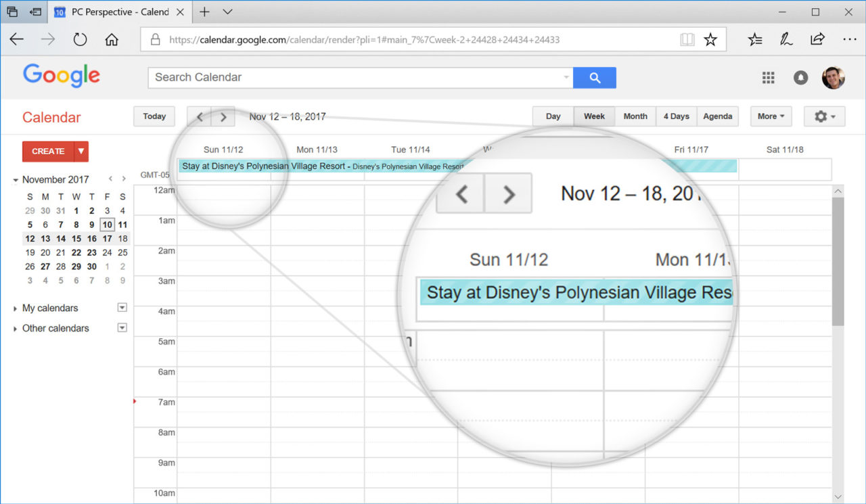The width and height of the screenshot is (866, 504).
Task: Select date 22 in mini calendar
Action: coord(76,252)
